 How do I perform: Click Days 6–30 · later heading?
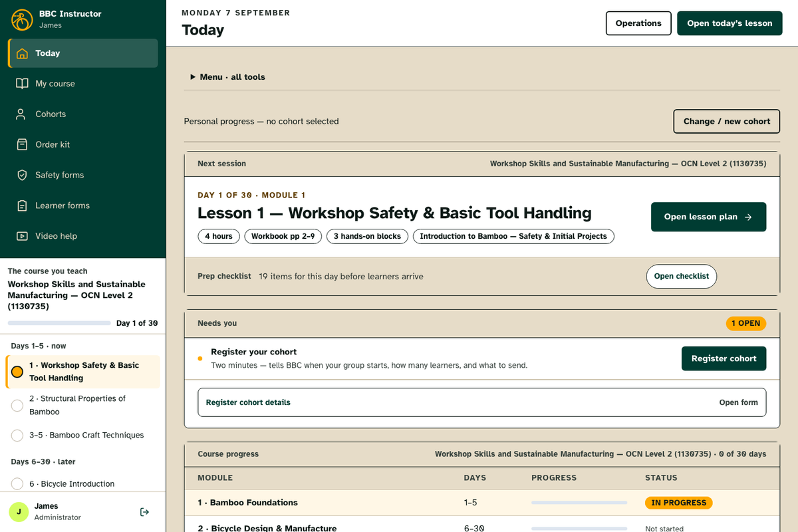[x=43, y=462]
